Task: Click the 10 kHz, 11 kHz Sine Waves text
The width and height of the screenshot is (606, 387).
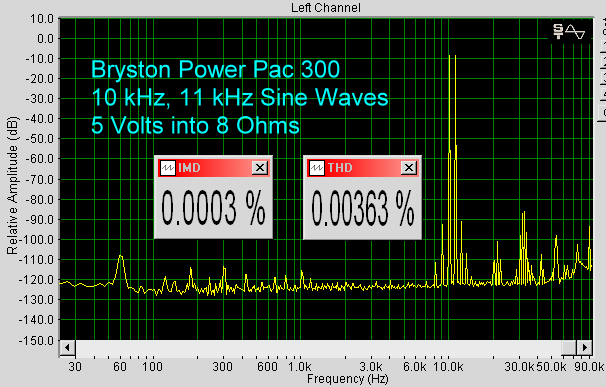Action: click(240, 97)
